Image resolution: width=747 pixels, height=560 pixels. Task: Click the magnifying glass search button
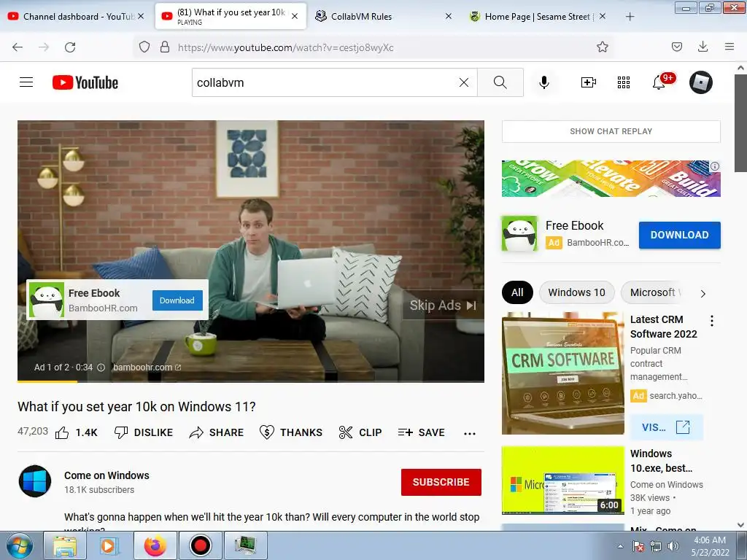coord(500,82)
